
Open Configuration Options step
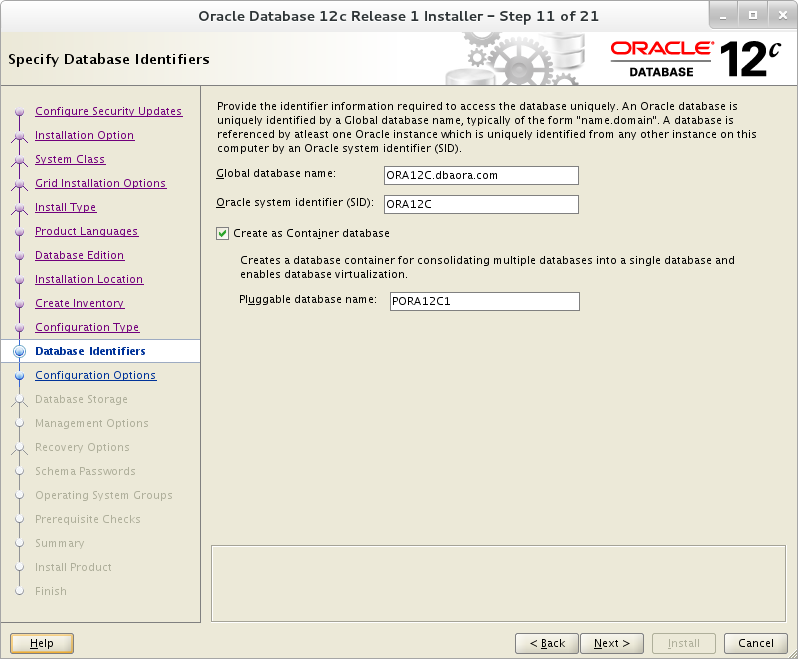96,375
